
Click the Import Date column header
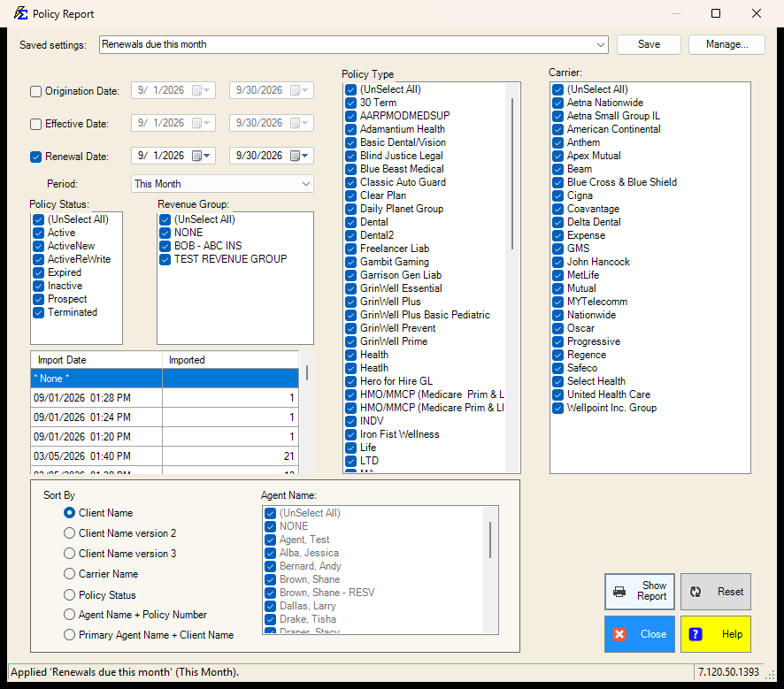pyautogui.click(x=96, y=360)
